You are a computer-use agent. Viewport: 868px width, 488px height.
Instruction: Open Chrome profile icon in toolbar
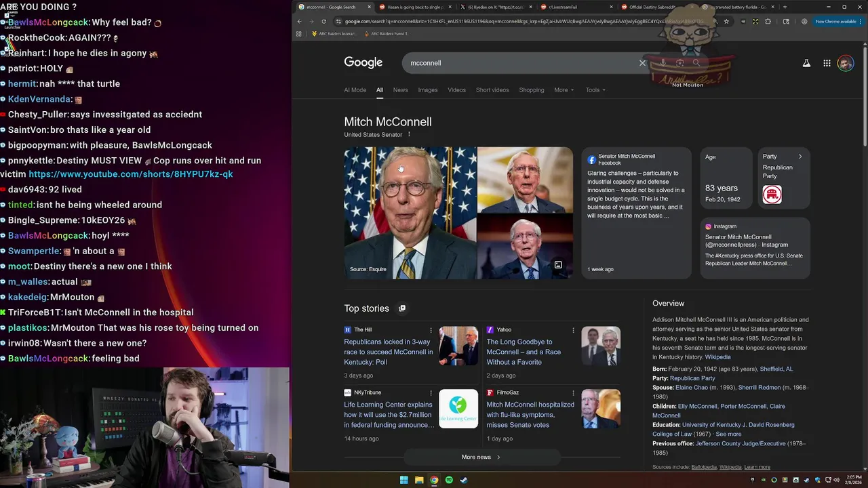pos(804,21)
